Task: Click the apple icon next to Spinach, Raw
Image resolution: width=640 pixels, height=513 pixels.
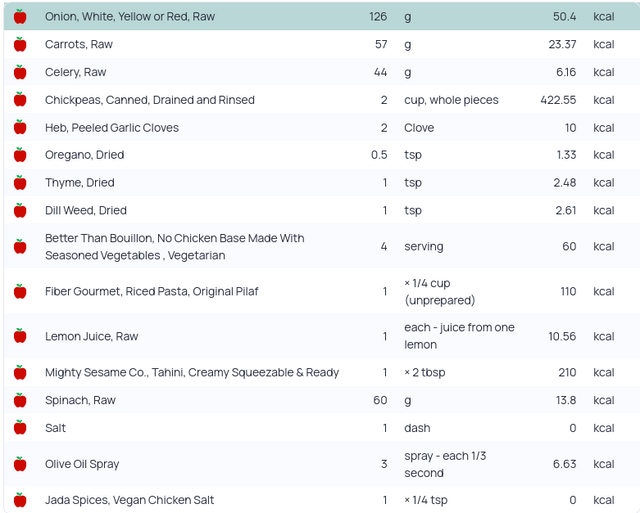Action: 20,400
